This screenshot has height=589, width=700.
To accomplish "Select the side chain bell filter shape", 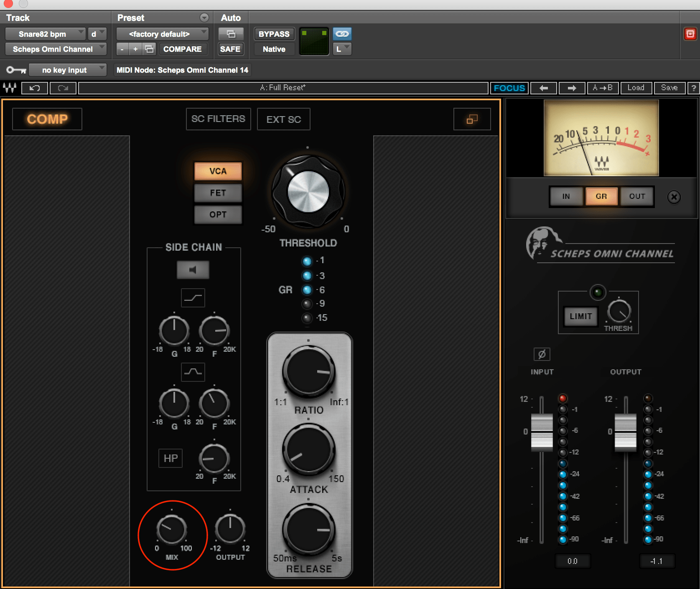I will pos(193,372).
